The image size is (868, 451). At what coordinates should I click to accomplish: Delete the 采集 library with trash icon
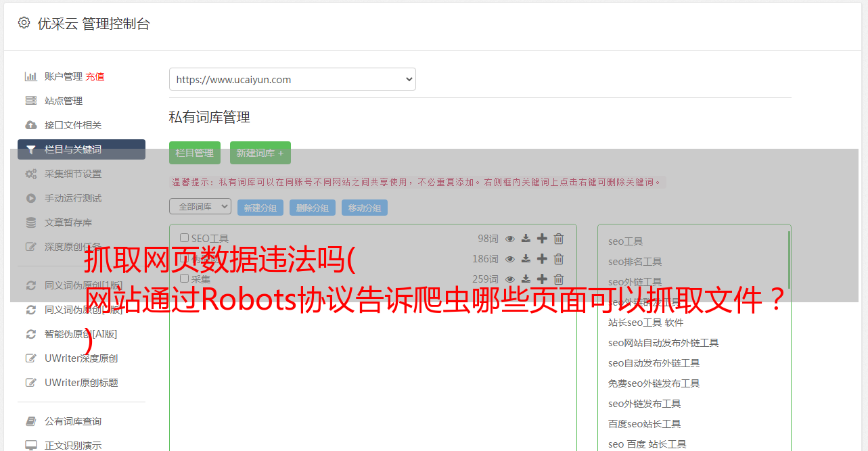coord(559,279)
